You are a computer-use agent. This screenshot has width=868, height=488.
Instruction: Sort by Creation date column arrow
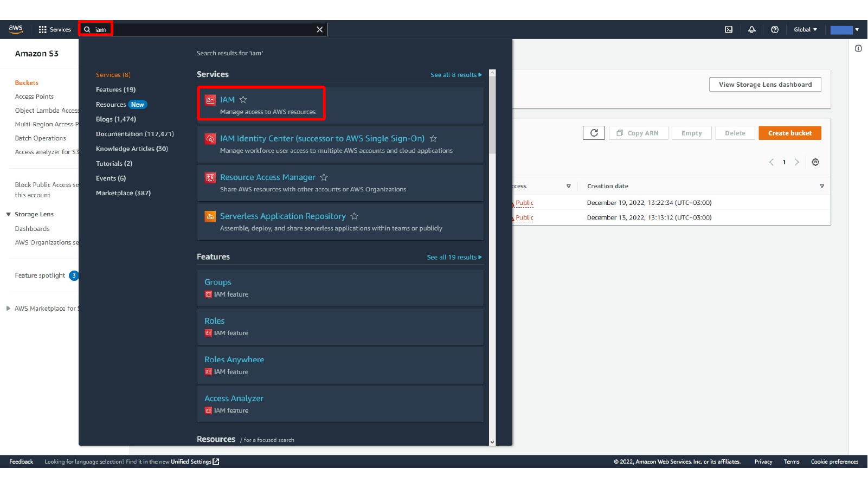pos(822,186)
